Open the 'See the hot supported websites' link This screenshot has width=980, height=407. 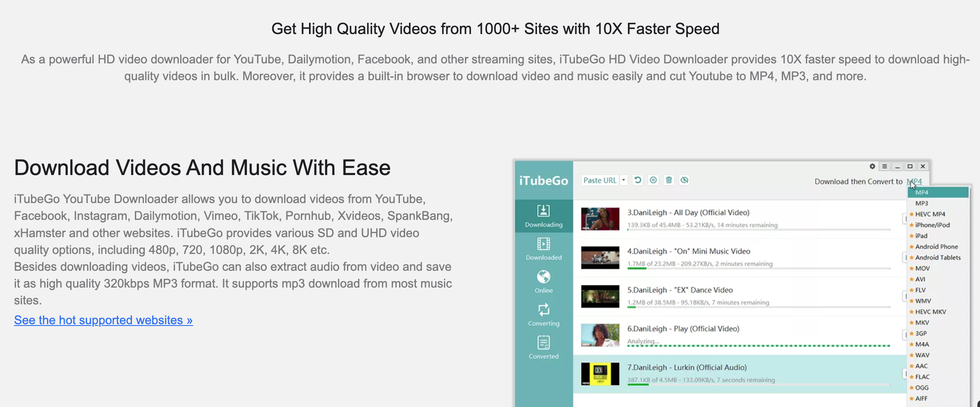103,320
